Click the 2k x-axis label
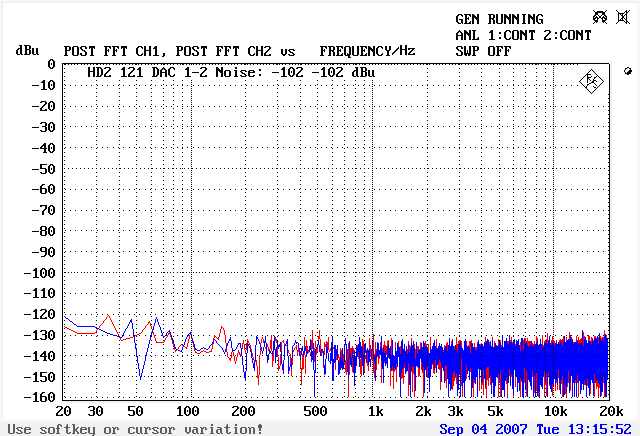The height and width of the screenshot is (436, 640). tap(423, 411)
